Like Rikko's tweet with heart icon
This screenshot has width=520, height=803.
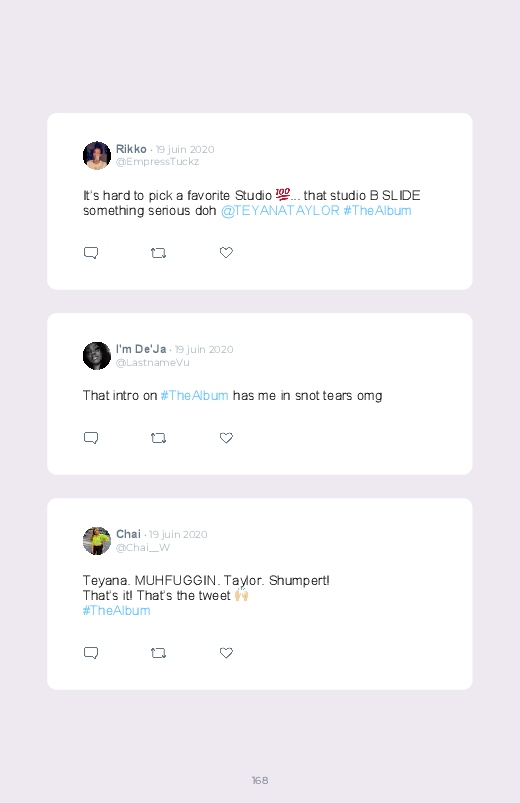coord(226,252)
